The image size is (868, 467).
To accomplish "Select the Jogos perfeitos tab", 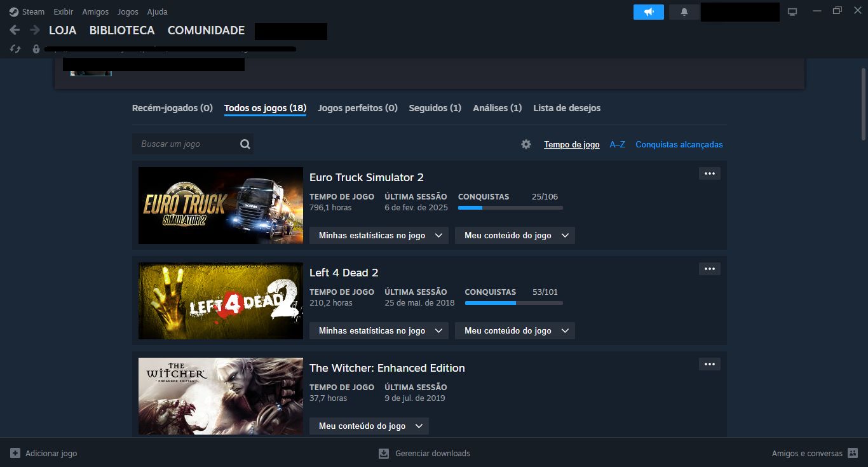I will coord(358,108).
